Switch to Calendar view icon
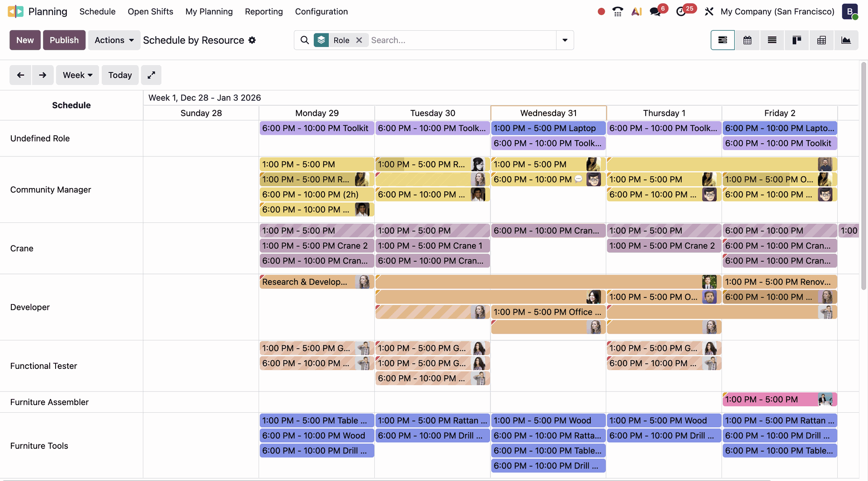Image resolution: width=868 pixels, height=481 pixels. click(x=747, y=40)
